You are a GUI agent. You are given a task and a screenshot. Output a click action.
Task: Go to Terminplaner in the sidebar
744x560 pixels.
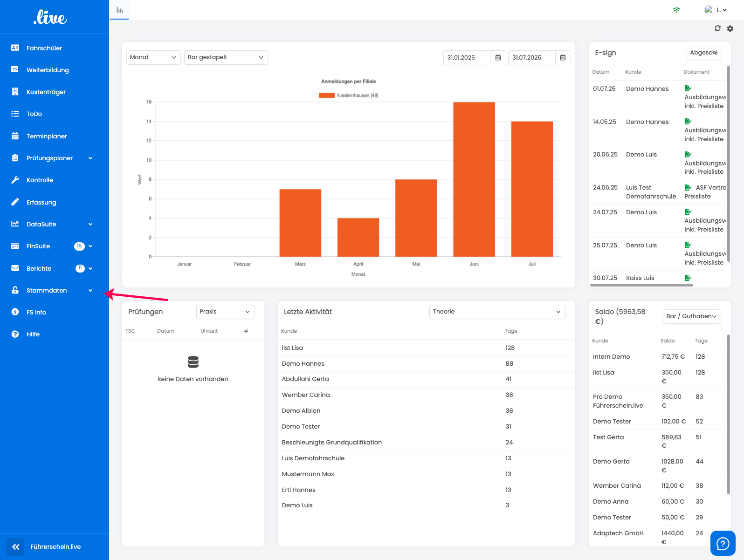point(47,136)
